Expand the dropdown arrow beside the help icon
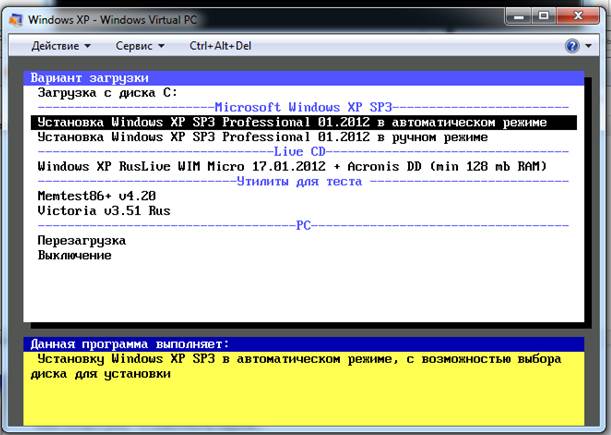This screenshot has width=611, height=435. (x=588, y=46)
